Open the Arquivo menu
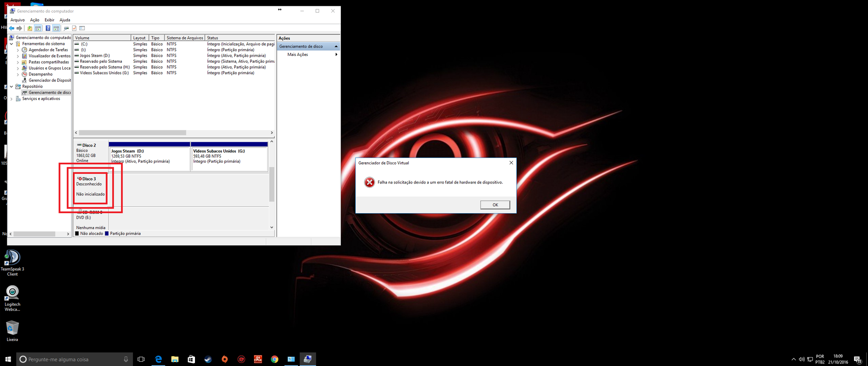 click(17, 20)
